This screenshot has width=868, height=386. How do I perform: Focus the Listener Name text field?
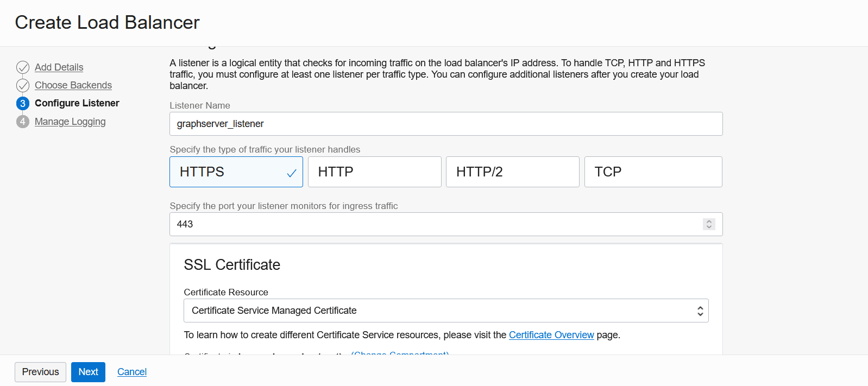pos(445,124)
